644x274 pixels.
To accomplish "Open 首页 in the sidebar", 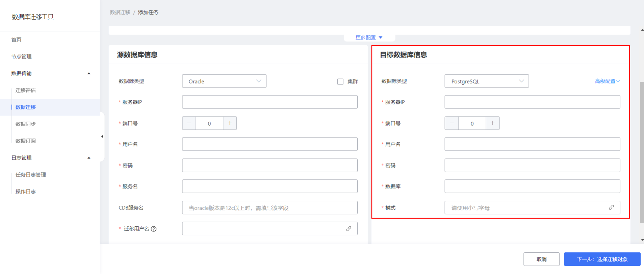I will click(17, 40).
